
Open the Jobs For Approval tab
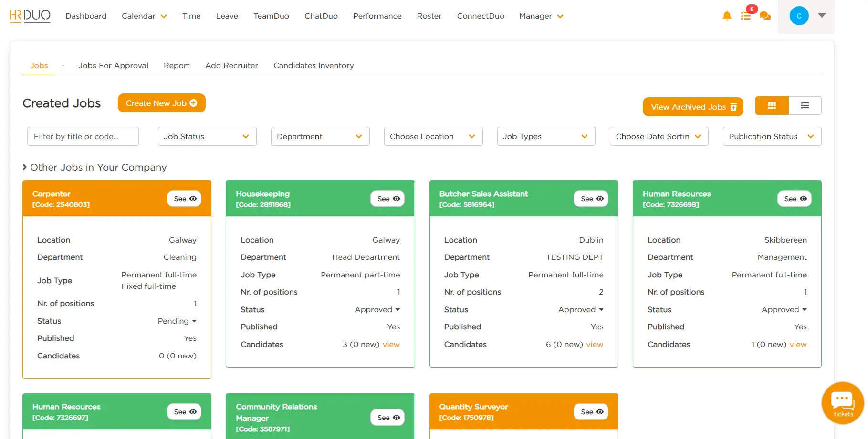(x=113, y=66)
